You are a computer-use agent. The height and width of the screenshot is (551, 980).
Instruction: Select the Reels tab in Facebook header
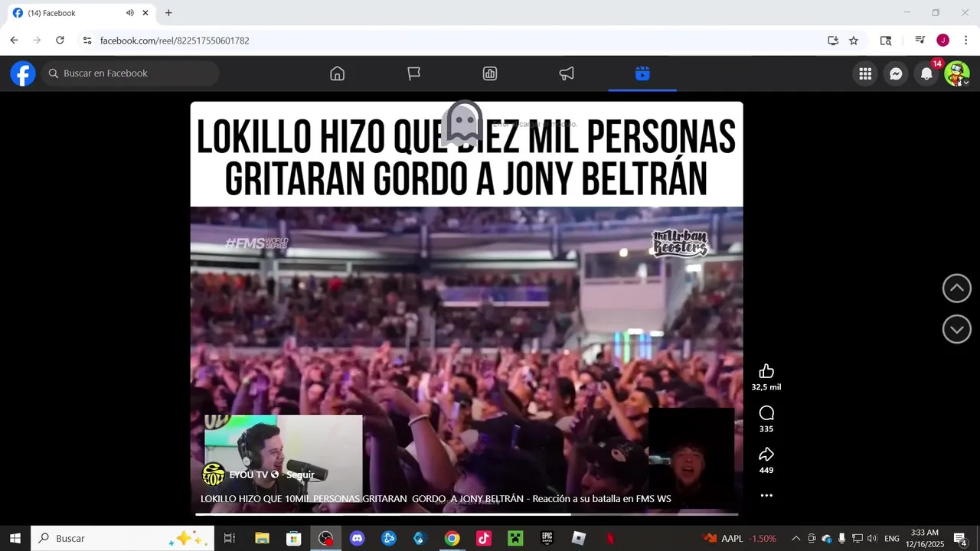tap(642, 73)
